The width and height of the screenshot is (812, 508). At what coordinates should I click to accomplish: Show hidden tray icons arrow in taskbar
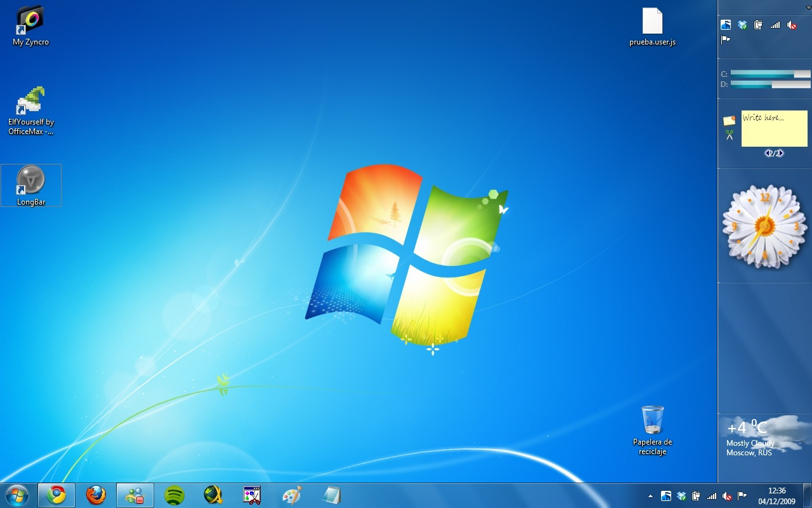click(x=650, y=496)
